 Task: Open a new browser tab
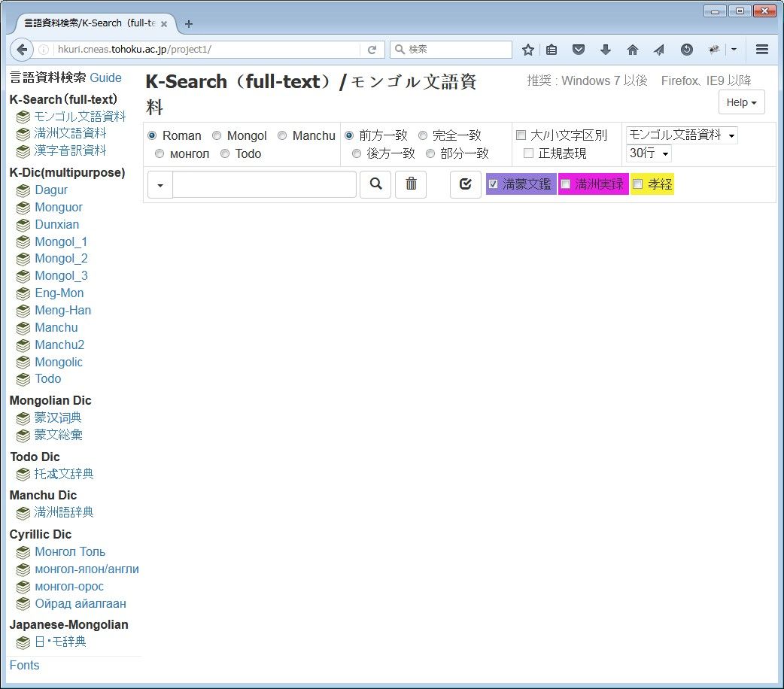click(189, 24)
